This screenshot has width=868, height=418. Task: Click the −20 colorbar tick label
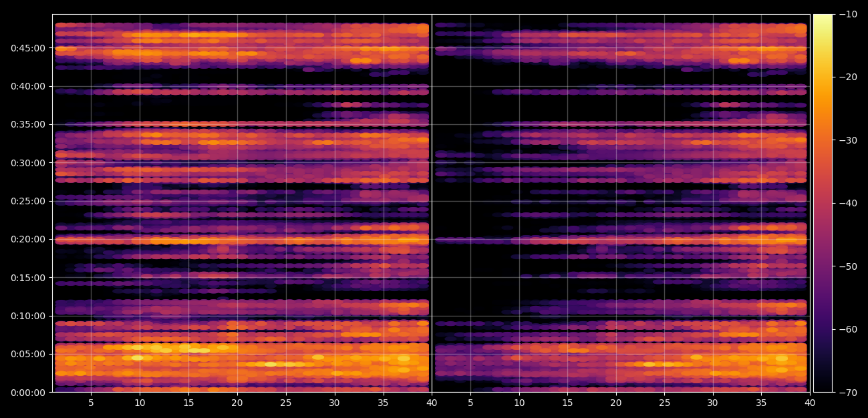(847, 77)
